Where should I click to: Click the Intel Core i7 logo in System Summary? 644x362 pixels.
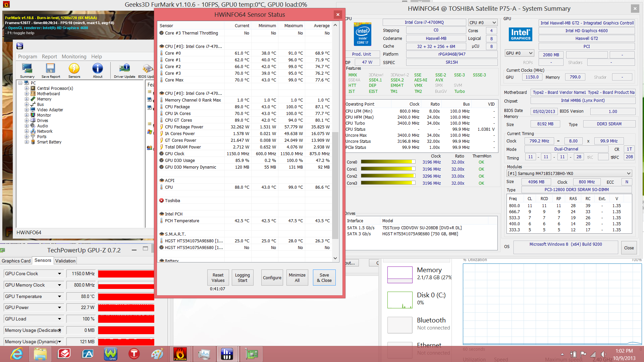tap(362, 35)
